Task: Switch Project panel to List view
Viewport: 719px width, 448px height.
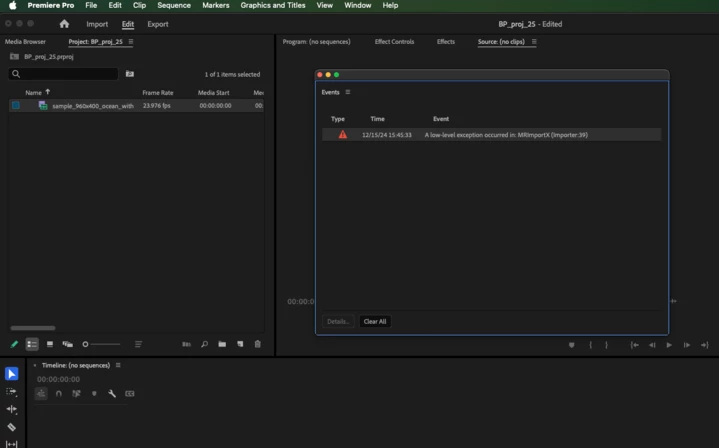Action: (x=32, y=344)
